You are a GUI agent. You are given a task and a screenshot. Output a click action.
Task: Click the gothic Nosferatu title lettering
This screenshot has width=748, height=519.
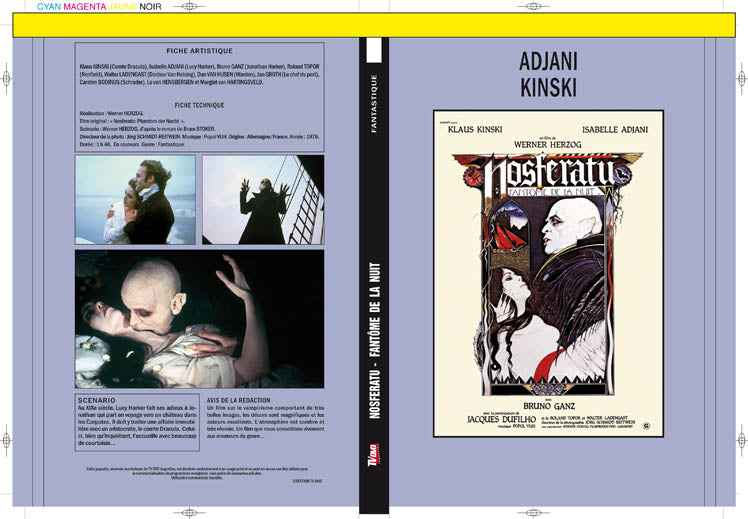coord(549,174)
